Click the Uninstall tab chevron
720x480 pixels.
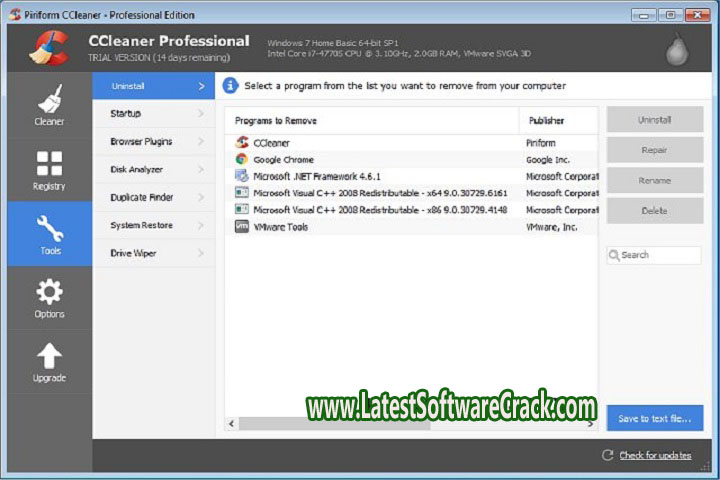[x=202, y=86]
